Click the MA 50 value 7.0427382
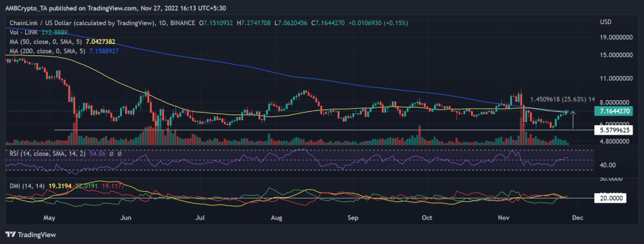 coord(100,42)
